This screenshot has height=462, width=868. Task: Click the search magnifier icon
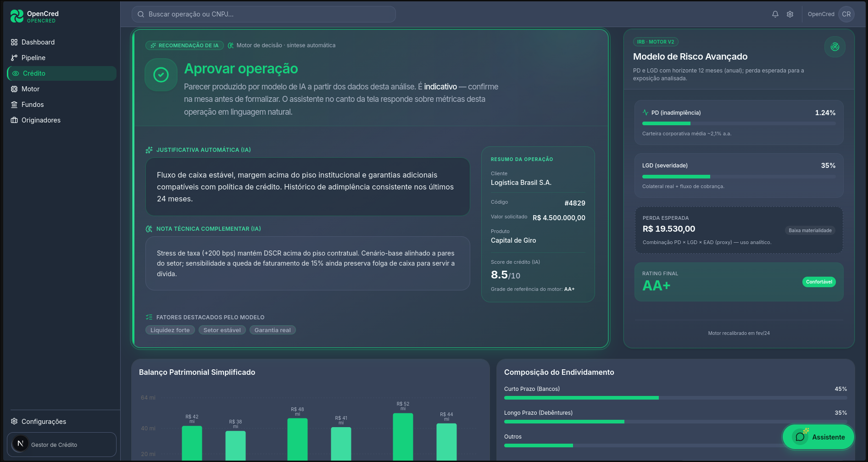tap(141, 14)
